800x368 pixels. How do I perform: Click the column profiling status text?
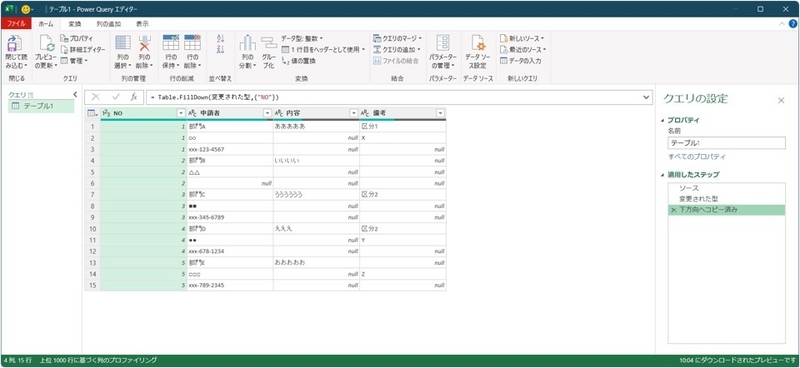click(98, 360)
